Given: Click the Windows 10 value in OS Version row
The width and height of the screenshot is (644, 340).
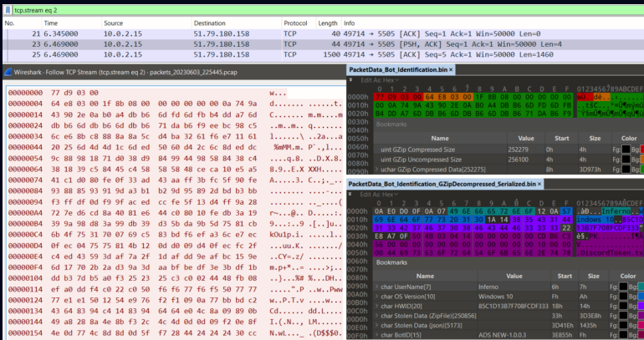Looking at the screenshot, I should [x=496, y=296].
